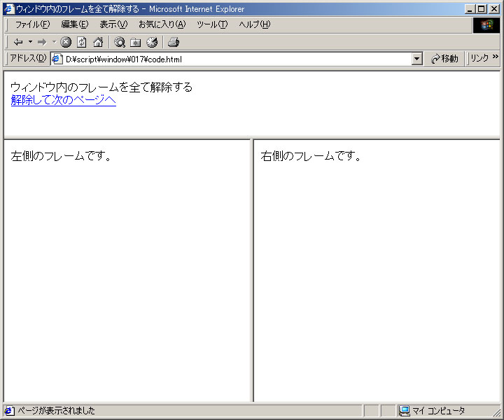Open the Back history dropdown arrow
Screen dimensions: 504x420
click(31, 42)
